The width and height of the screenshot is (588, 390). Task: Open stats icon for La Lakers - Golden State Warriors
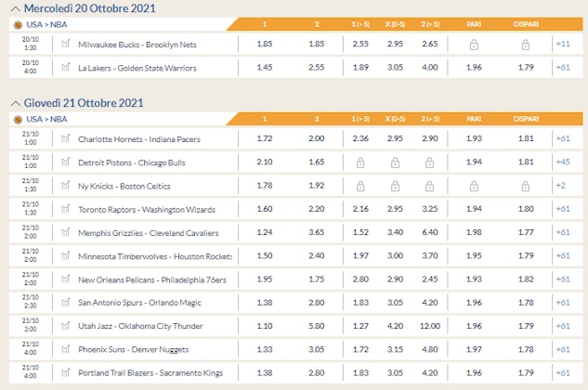(x=66, y=68)
